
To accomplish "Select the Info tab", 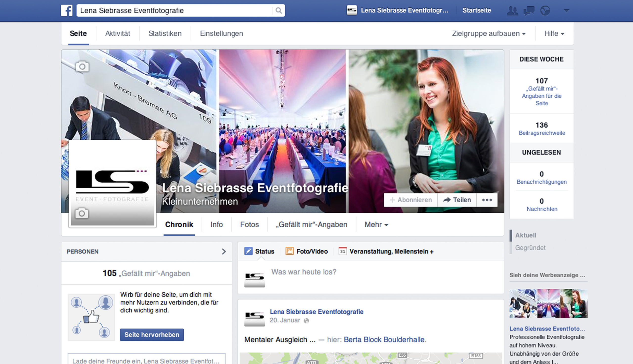I will click(x=217, y=224).
